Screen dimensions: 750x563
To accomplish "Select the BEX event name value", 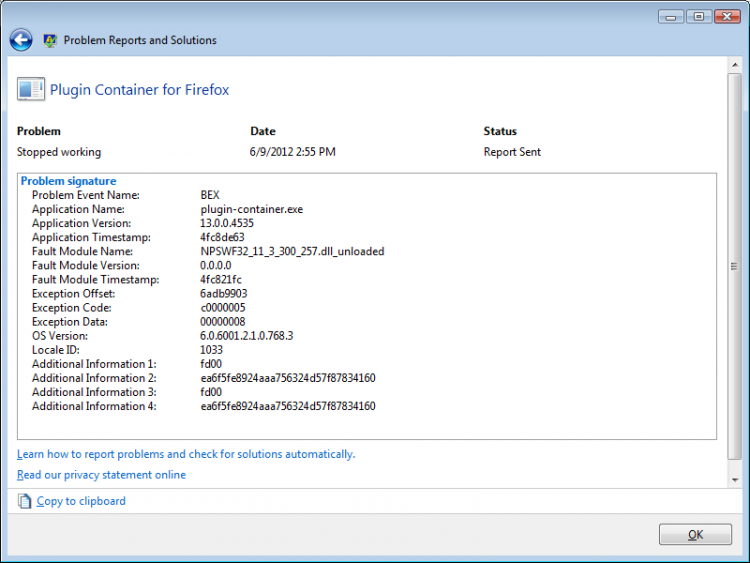I will coord(210,195).
